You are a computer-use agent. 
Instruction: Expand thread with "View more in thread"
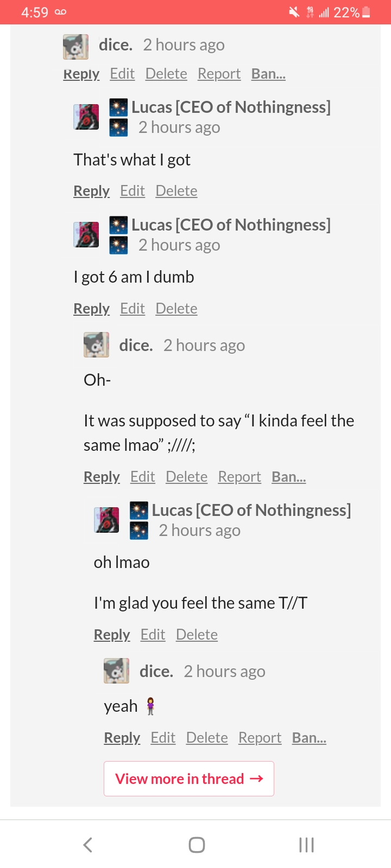point(189,779)
